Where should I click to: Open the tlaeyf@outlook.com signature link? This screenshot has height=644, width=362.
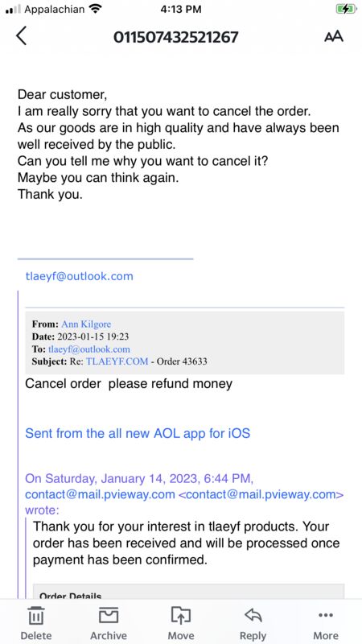click(79, 276)
